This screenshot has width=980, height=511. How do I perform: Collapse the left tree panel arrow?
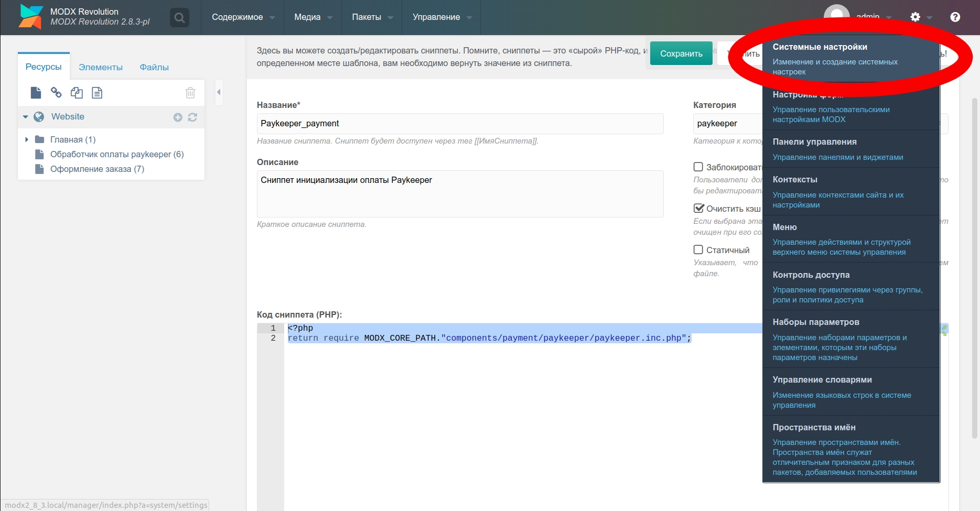tap(219, 92)
